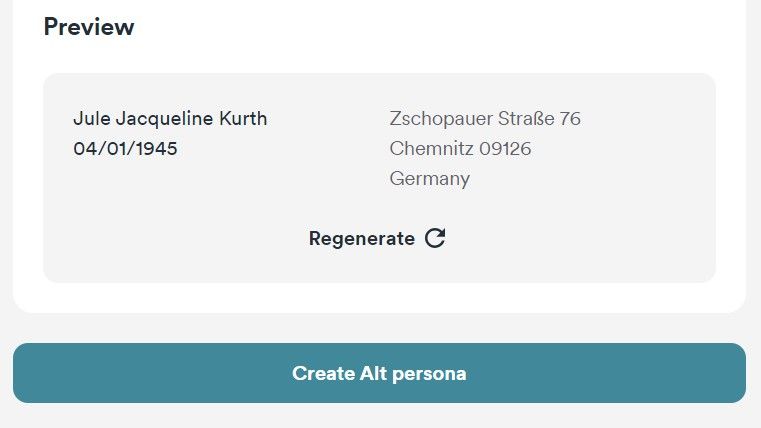Image resolution: width=761 pixels, height=428 pixels.
Task: Click the house number 76
Action: coord(570,119)
